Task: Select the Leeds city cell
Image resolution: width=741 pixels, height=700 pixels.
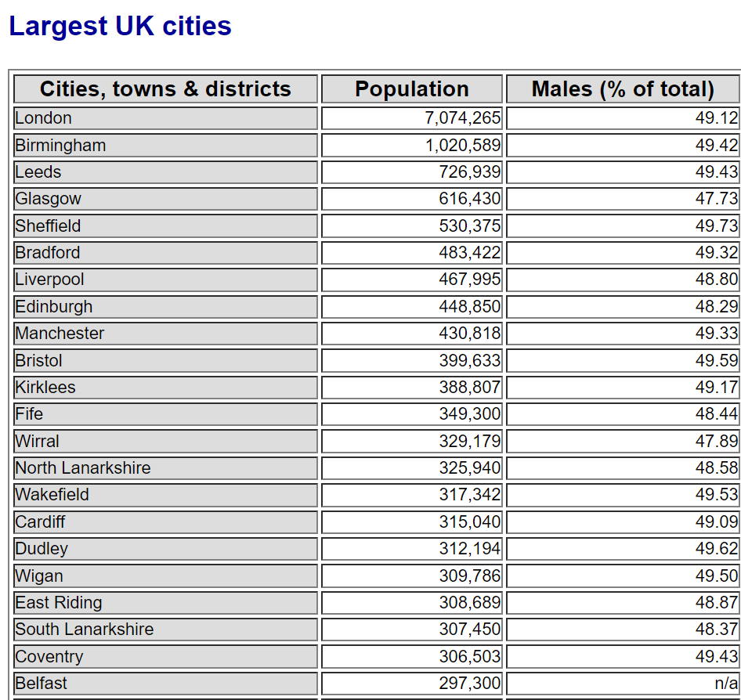Action: 165,172
